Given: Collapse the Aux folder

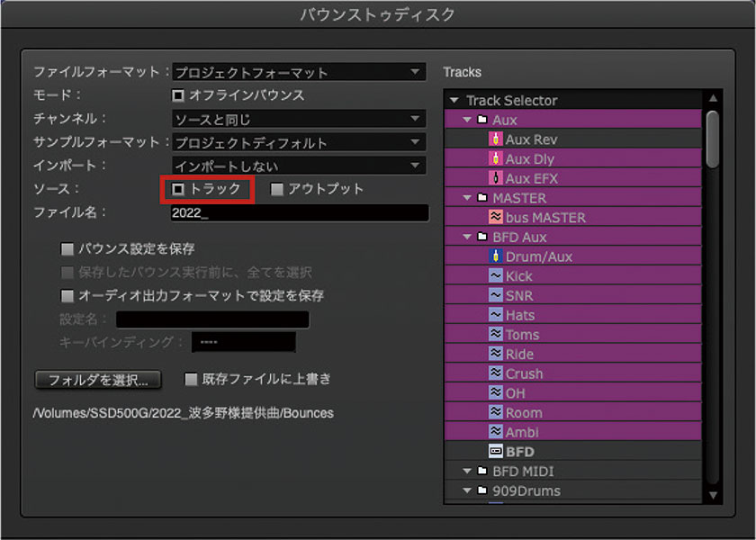Looking at the screenshot, I should click(x=467, y=120).
